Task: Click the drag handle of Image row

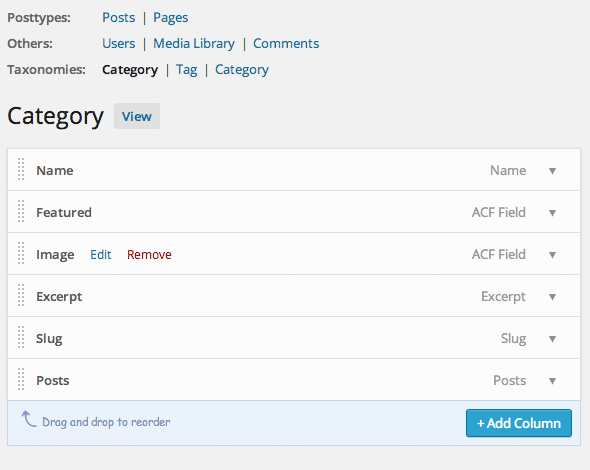Action: [x=21, y=253]
